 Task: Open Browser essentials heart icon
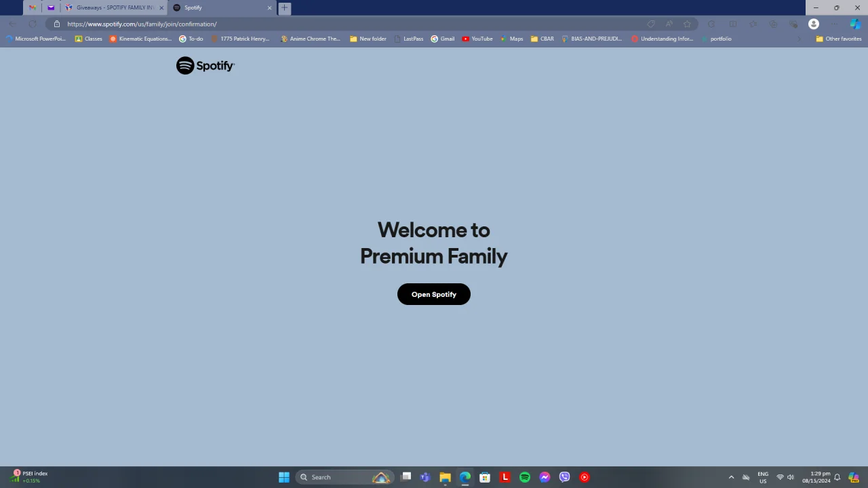coord(793,24)
